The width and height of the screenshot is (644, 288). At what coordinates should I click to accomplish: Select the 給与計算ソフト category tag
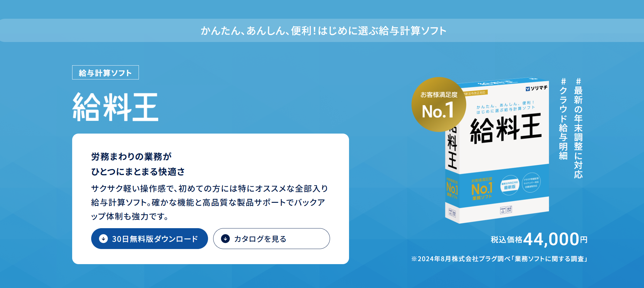(x=105, y=73)
